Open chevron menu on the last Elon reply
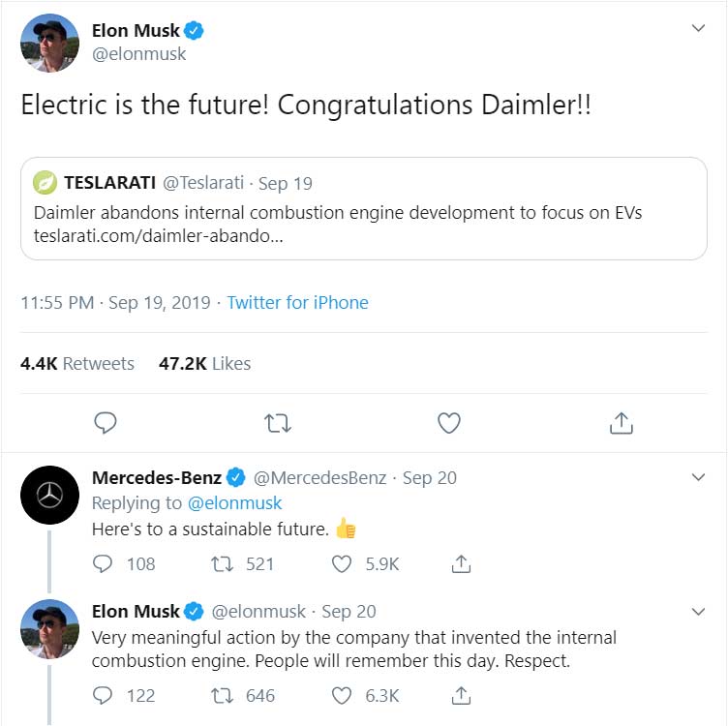728x726 pixels. coord(698,611)
